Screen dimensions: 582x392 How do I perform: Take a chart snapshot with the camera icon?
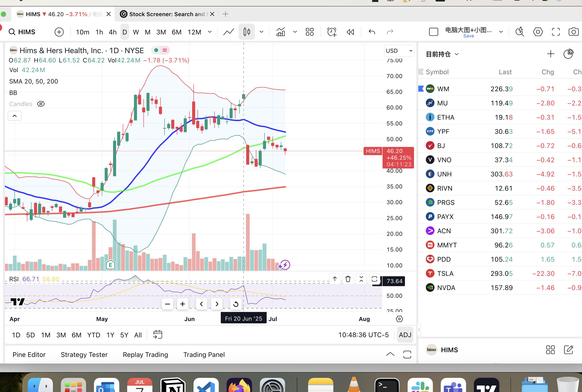[x=573, y=32]
